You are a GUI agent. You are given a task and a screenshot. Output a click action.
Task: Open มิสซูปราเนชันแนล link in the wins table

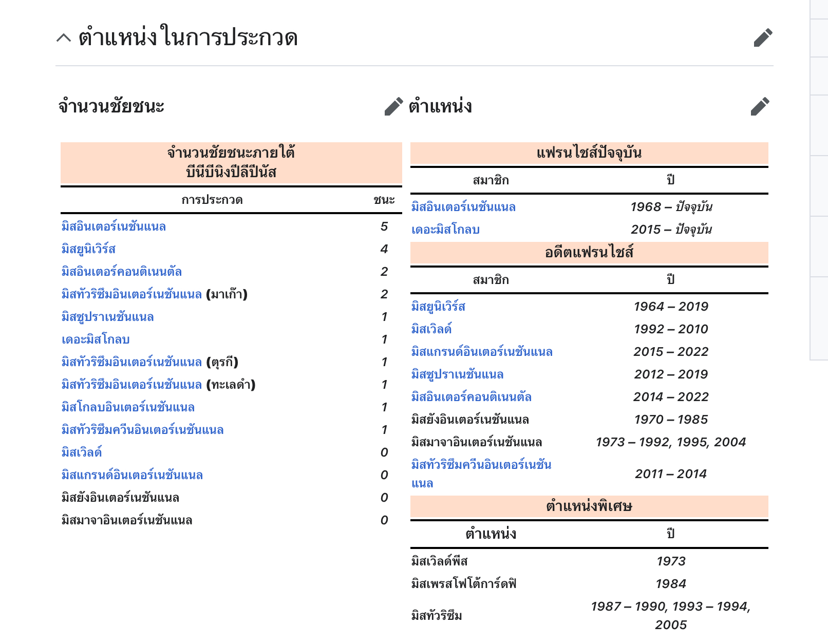coord(108,317)
